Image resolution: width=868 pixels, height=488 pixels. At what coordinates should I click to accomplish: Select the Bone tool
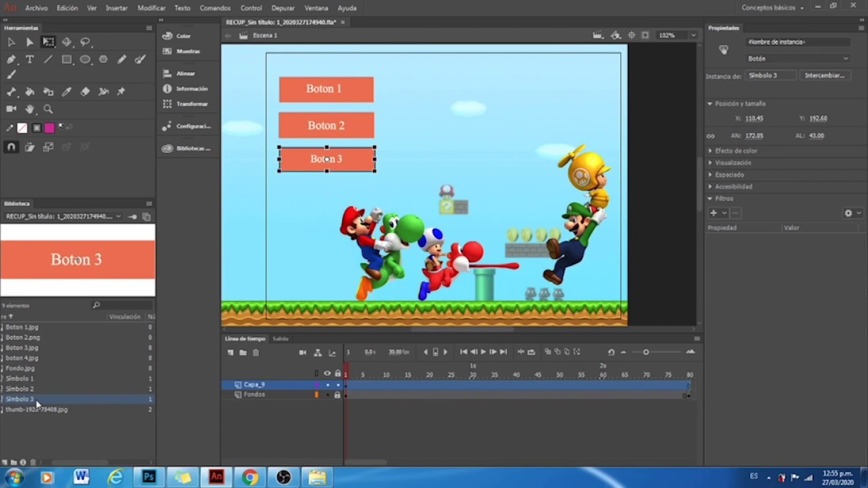point(12,91)
